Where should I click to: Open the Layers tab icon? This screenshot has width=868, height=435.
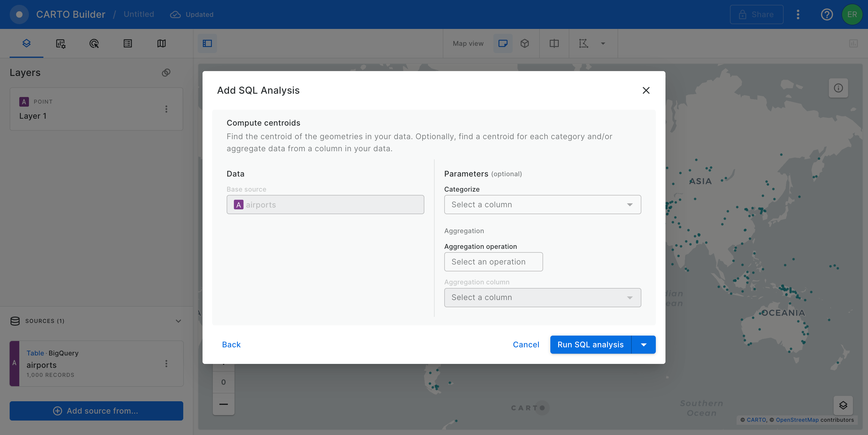click(26, 43)
